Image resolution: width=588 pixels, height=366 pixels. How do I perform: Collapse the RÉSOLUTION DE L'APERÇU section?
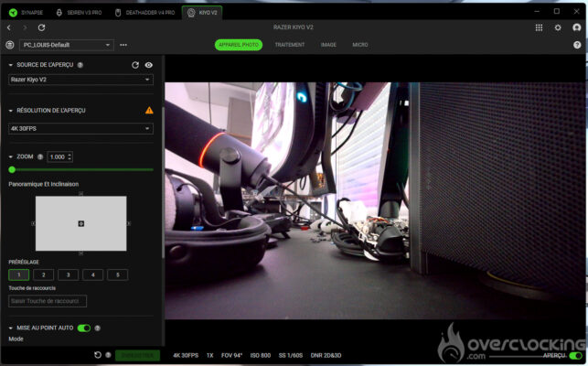[x=10, y=111]
